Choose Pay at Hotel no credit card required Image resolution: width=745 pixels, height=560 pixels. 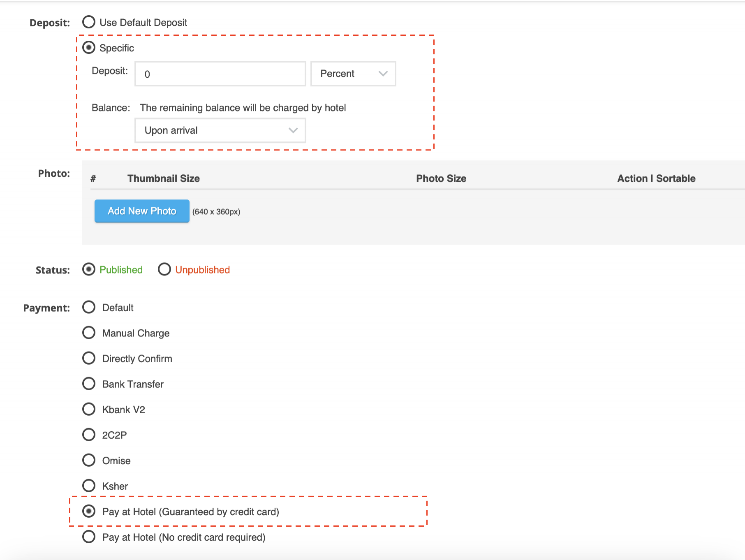tap(89, 537)
